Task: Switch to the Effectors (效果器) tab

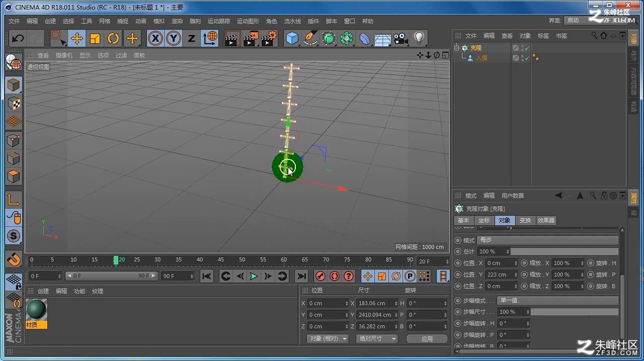Action: click(x=546, y=220)
